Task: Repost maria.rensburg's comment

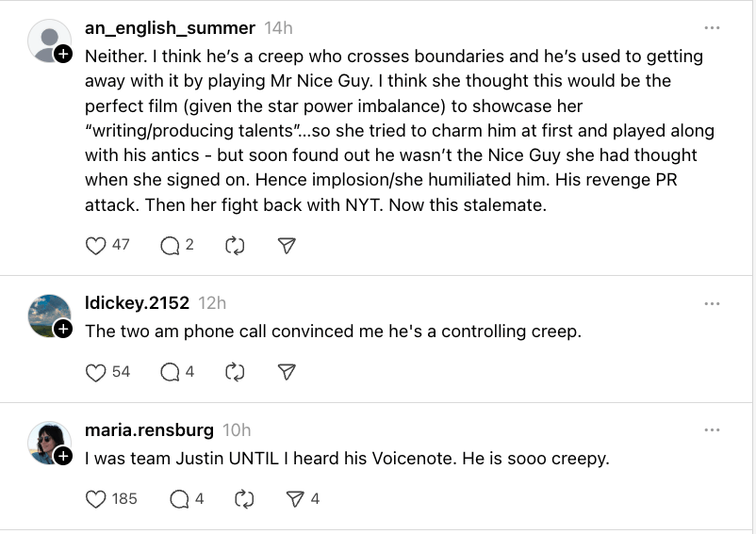Action: [x=244, y=499]
